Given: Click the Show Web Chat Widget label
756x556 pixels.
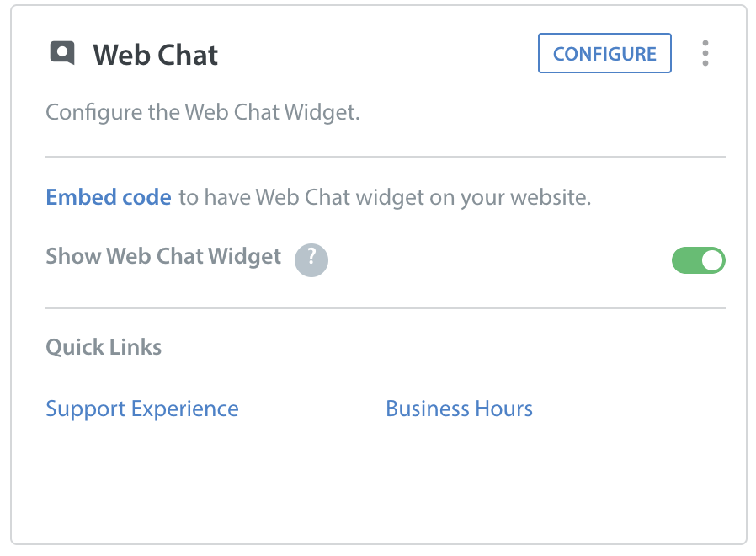Looking at the screenshot, I should [163, 256].
